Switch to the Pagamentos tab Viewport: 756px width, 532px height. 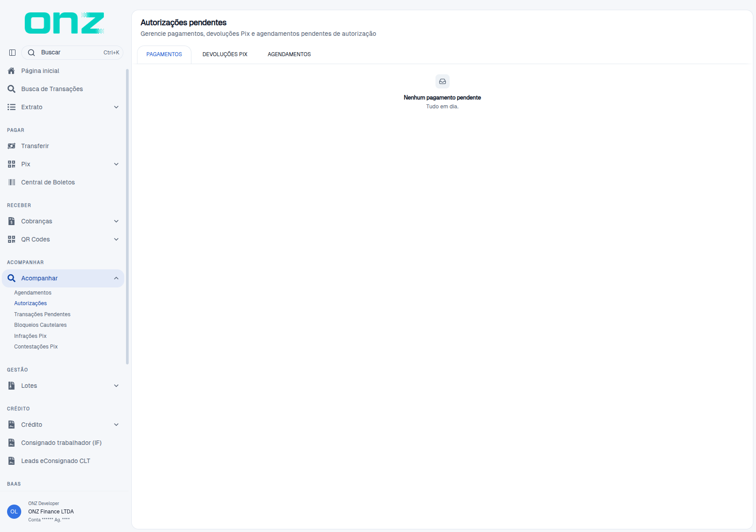(164, 54)
